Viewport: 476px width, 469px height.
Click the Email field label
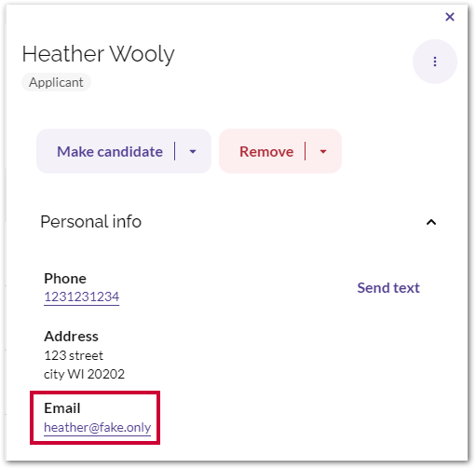[62, 407]
